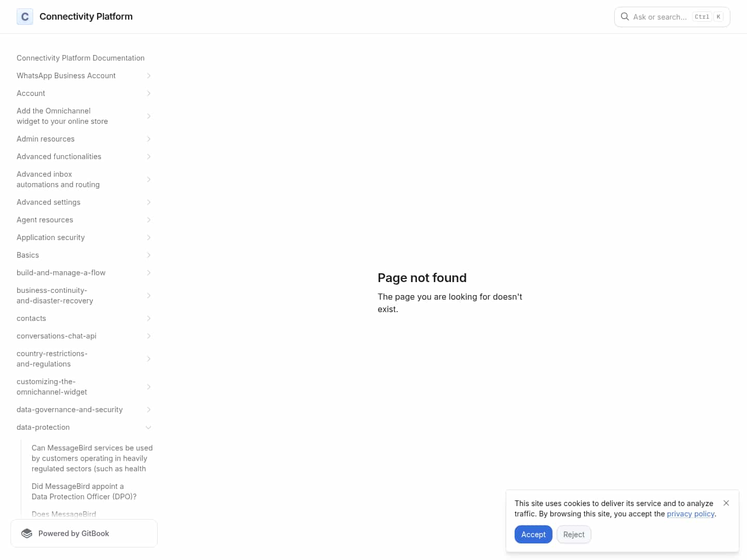
Task: Expand the Account section chevron
Action: pos(149,93)
